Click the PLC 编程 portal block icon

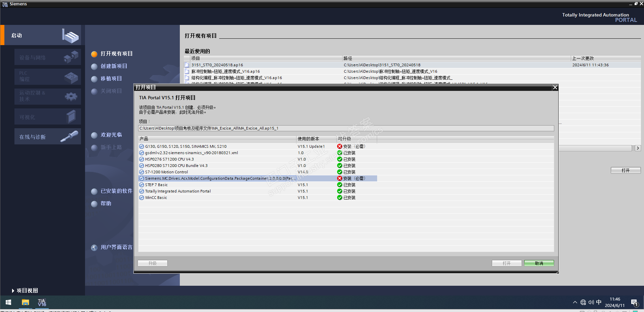[x=71, y=77]
